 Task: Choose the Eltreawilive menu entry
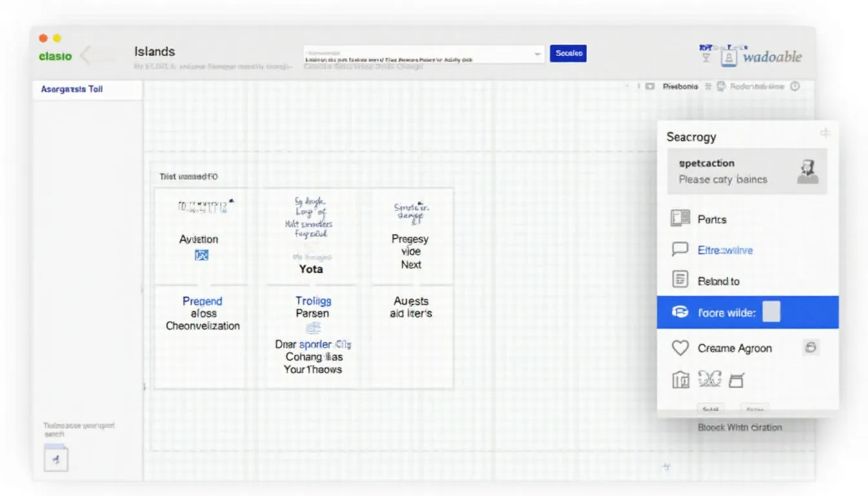[x=725, y=250]
